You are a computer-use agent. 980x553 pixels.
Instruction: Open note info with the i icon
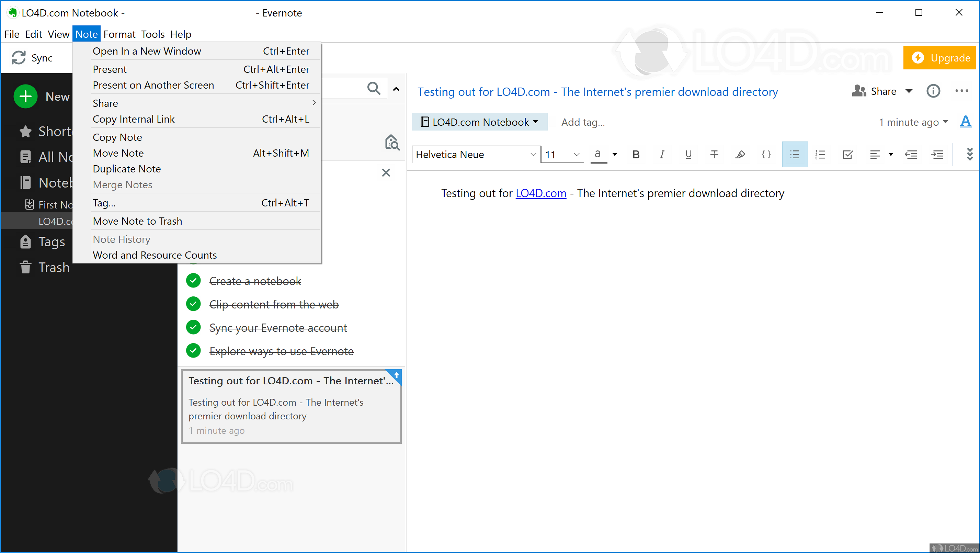pyautogui.click(x=933, y=91)
